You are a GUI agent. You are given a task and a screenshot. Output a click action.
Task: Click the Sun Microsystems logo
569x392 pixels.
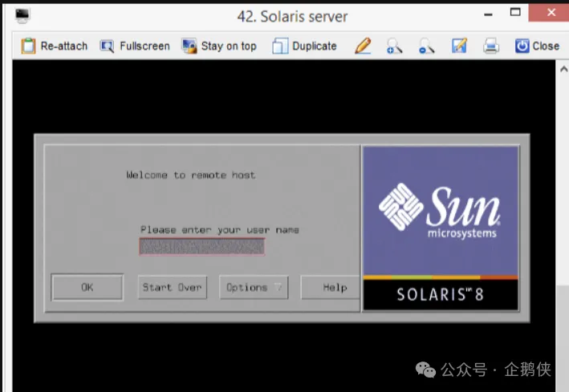(440, 211)
